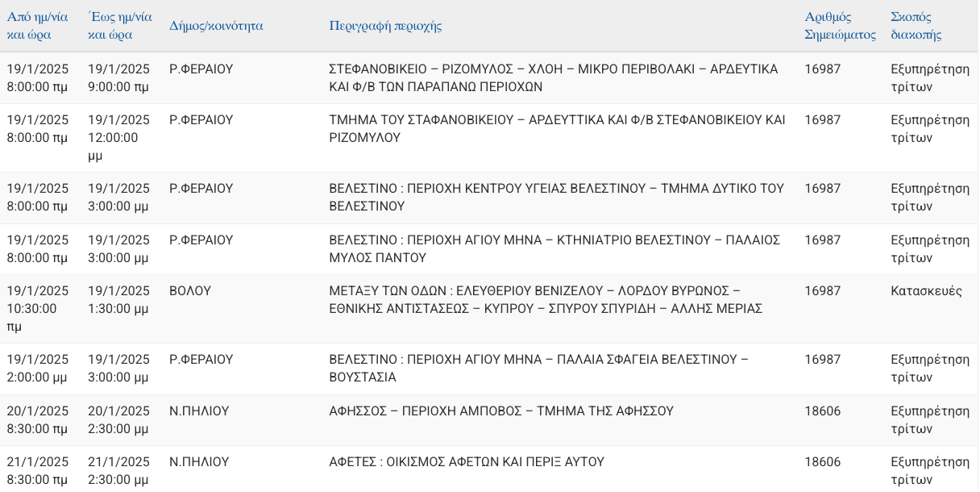Click the 20/1/2025 8:30:00 πμ start time
This screenshot has width=980, height=492.
pos(38,419)
